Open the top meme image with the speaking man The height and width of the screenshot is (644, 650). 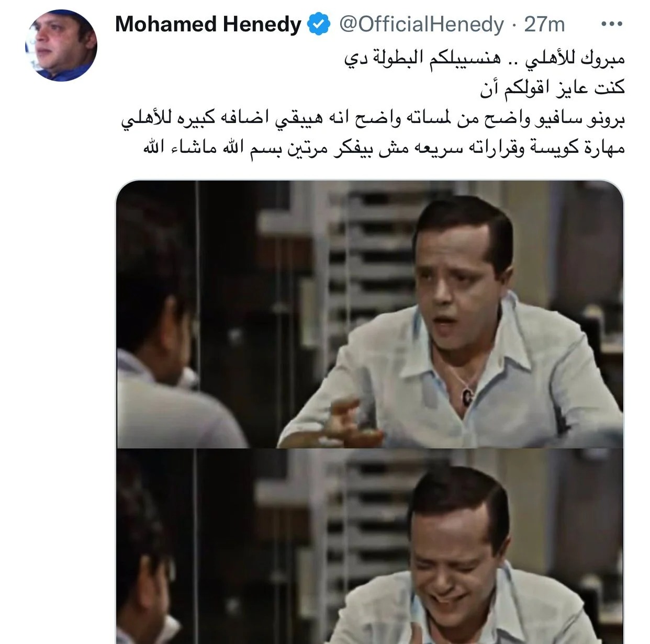point(370,314)
